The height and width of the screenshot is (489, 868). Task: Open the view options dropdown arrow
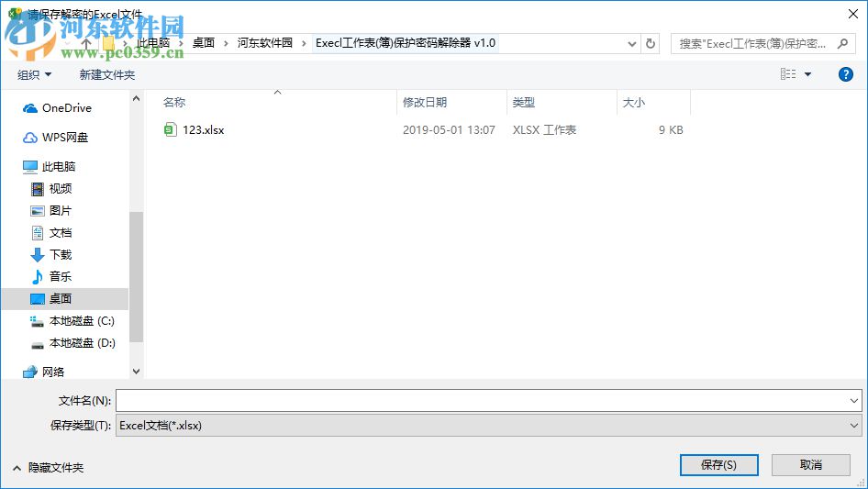807,74
